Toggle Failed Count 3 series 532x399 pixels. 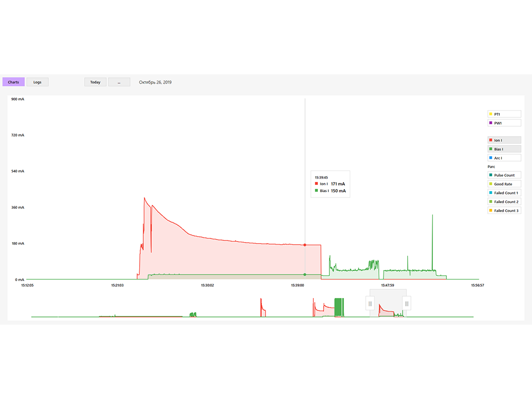[504, 210]
